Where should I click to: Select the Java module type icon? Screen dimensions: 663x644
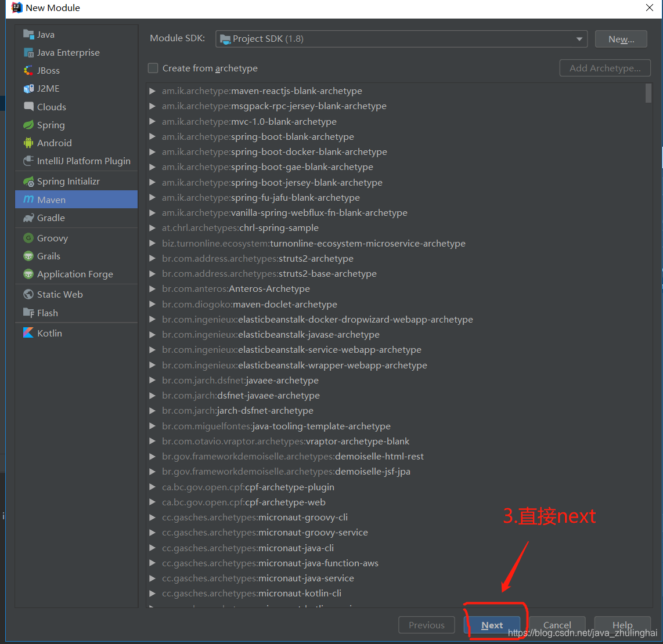(28, 34)
